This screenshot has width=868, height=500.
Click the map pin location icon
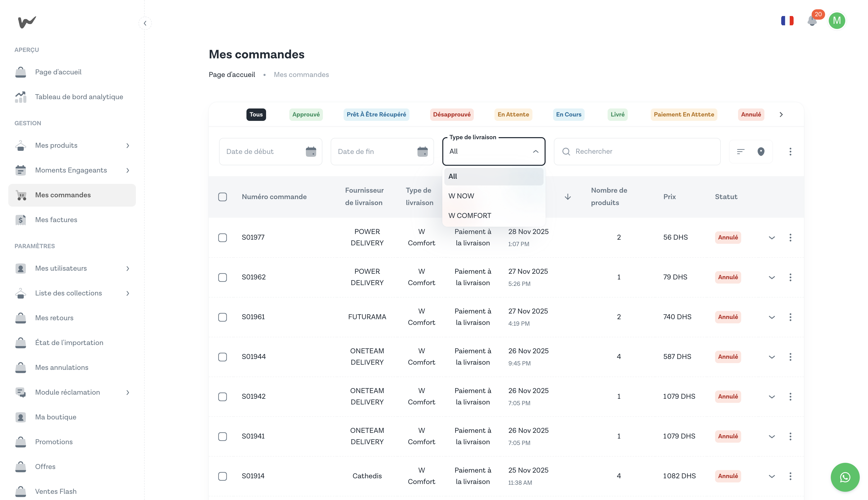(x=761, y=151)
